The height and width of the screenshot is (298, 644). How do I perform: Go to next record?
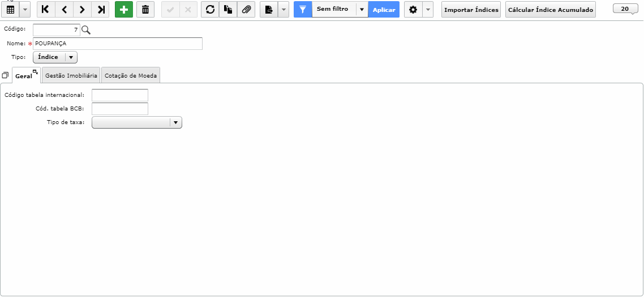tap(82, 10)
